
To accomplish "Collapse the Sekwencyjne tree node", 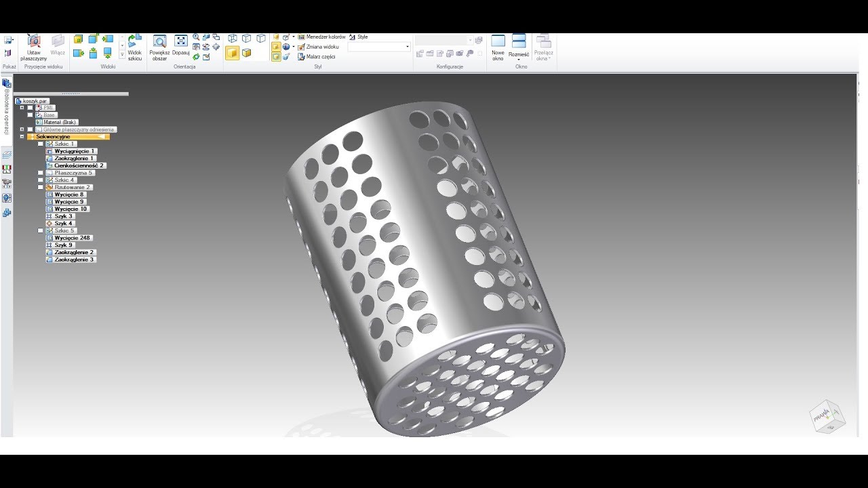I will 22,137.
